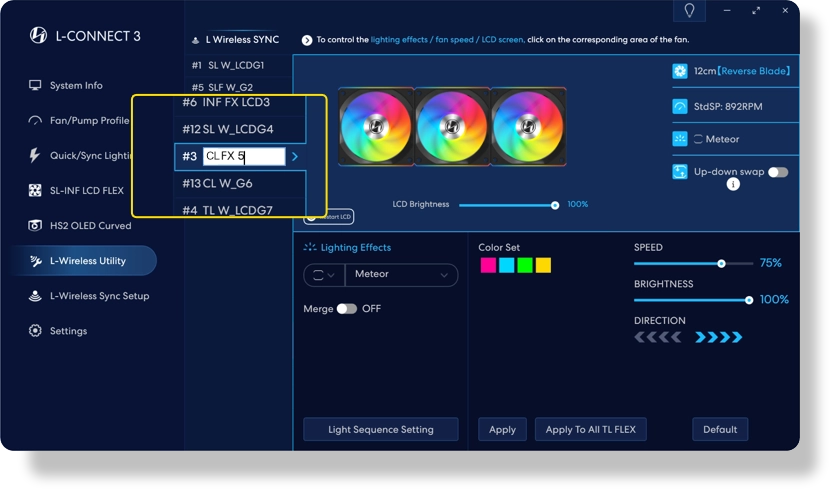Viewport: 831px width, 491px height.
Task: Click the arrow icon beside the control instructions
Action: point(307,40)
